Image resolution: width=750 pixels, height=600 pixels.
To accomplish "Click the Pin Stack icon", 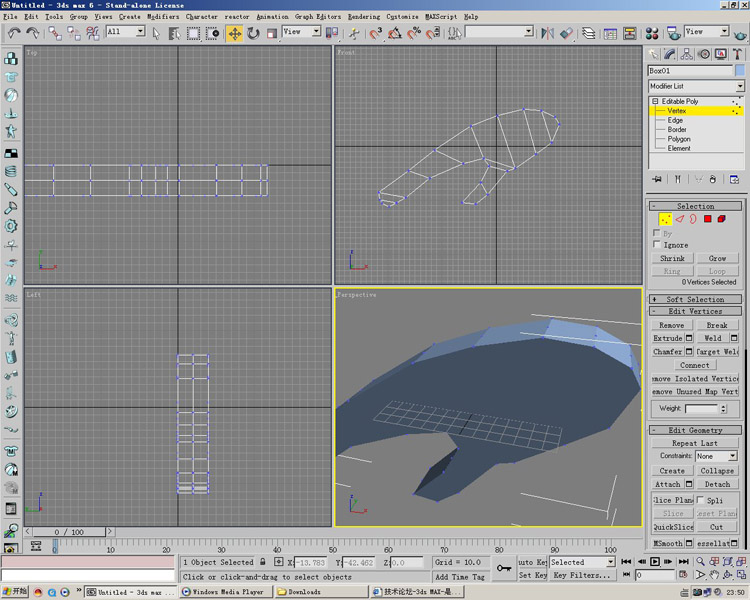I will tap(657, 180).
